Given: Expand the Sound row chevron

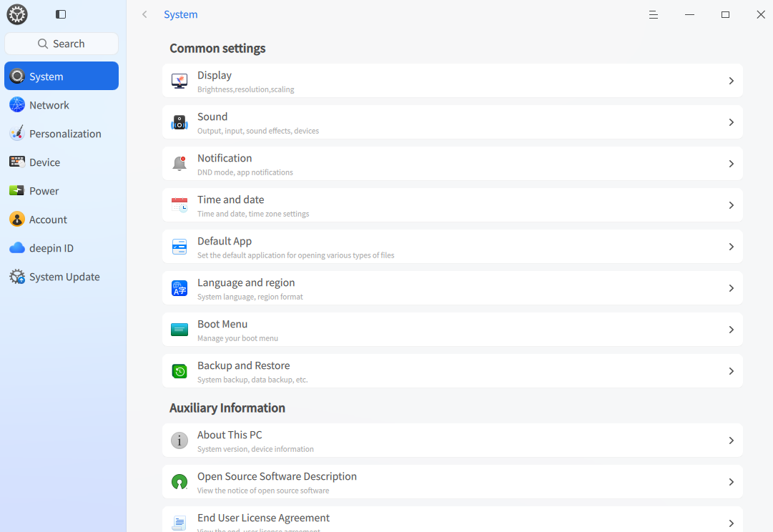Looking at the screenshot, I should 731,122.
